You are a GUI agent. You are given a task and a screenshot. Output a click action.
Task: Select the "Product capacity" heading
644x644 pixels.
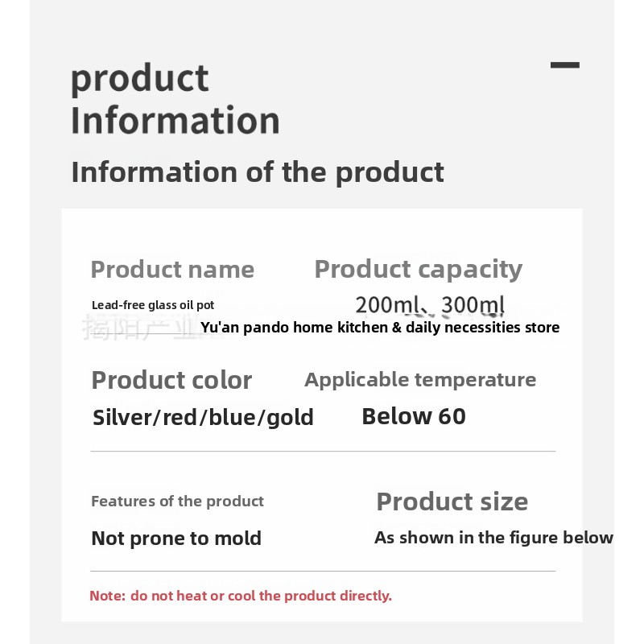coord(418,269)
